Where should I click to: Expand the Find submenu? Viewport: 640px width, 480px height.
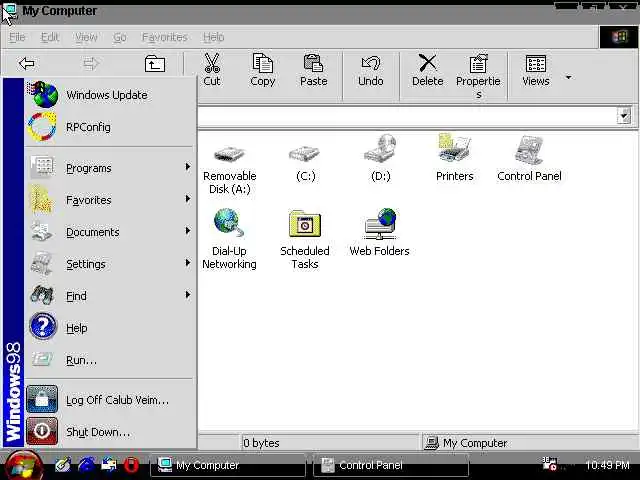(110, 296)
